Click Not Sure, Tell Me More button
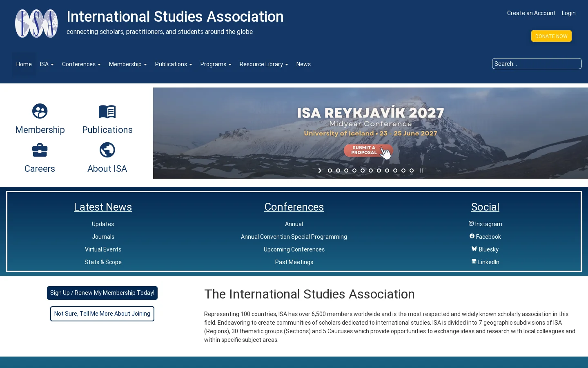The width and height of the screenshot is (588, 368). 102,314
